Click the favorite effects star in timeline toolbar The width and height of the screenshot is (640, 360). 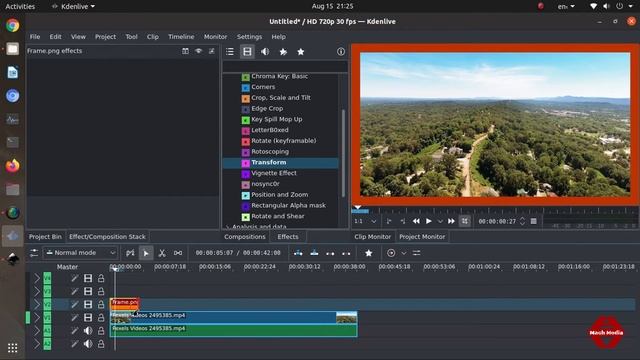[x=369, y=253]
